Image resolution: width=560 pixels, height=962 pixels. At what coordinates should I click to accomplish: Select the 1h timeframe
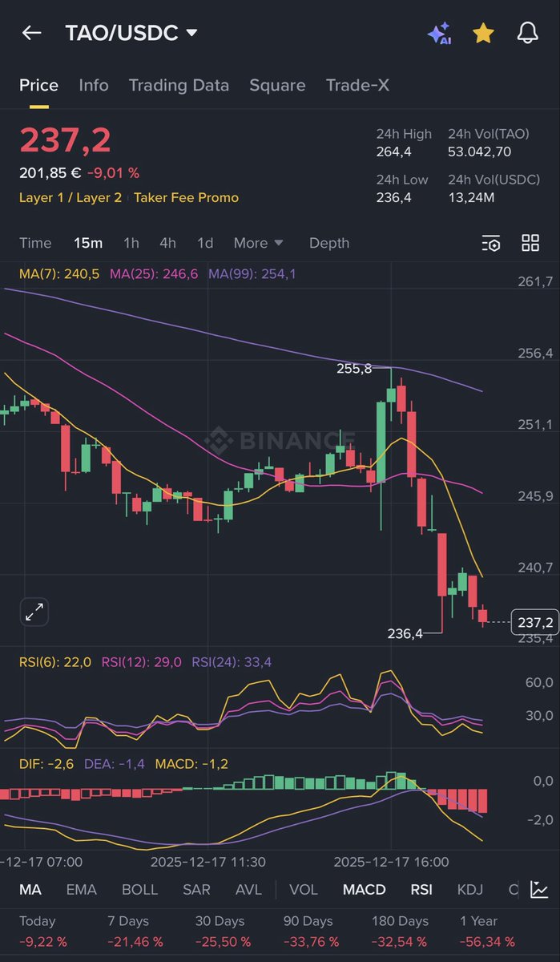click(131, 243)
